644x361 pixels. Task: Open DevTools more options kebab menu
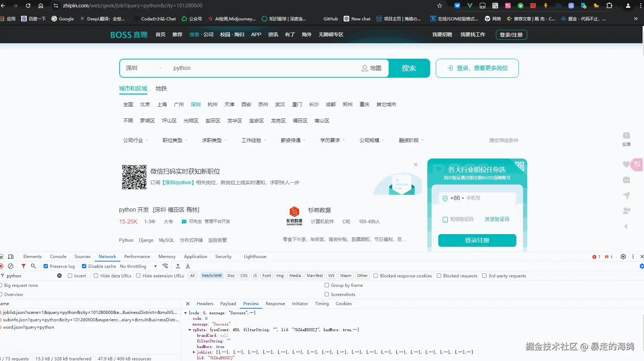633,257
